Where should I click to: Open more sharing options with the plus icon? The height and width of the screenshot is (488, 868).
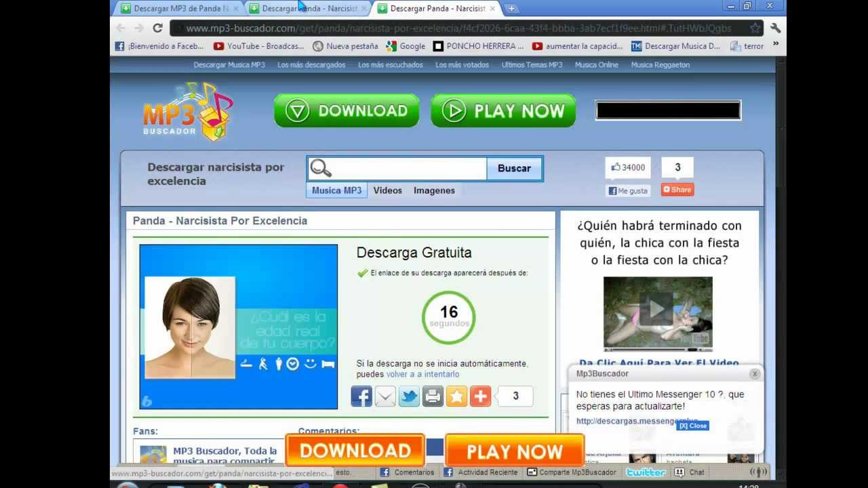tap(480, 396)
